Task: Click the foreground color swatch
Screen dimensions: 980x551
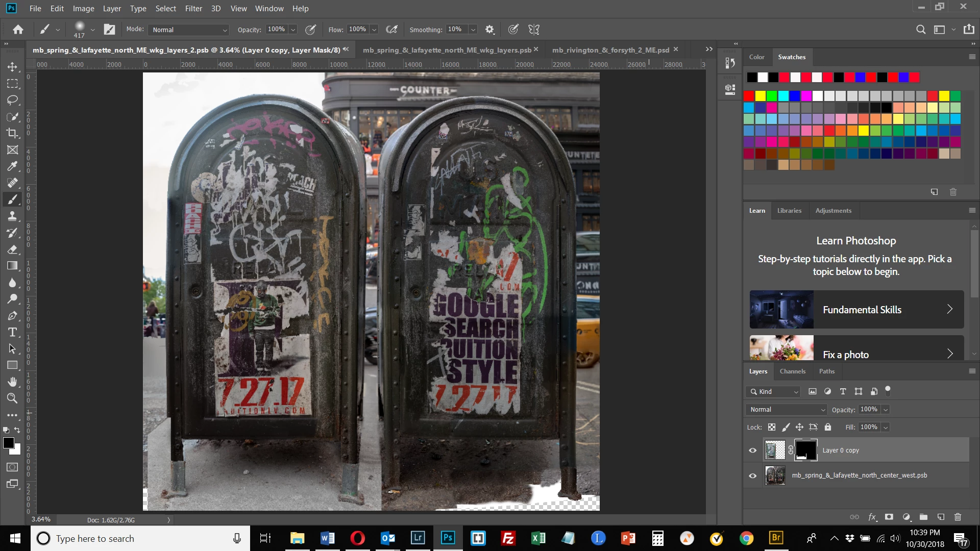Action: click(x=8, y=443)
